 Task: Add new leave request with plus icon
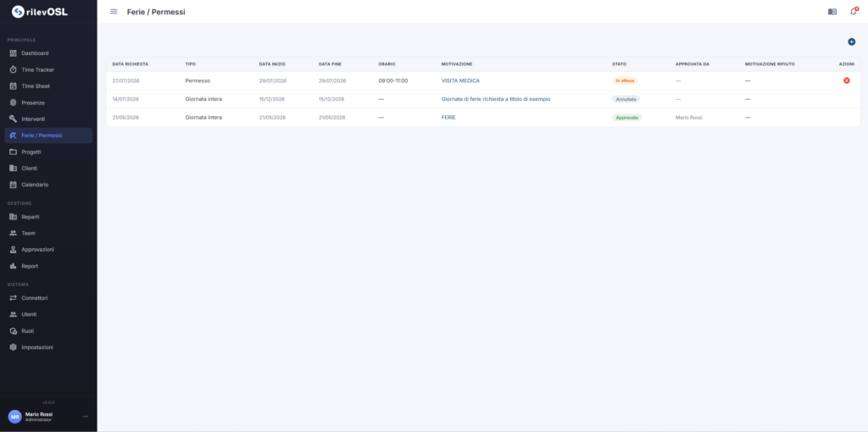pos(851,42)
